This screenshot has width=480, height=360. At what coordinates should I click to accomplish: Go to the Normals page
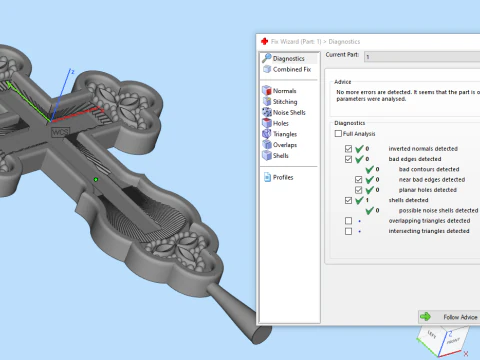pyautogui.click(x=284, y=91)
